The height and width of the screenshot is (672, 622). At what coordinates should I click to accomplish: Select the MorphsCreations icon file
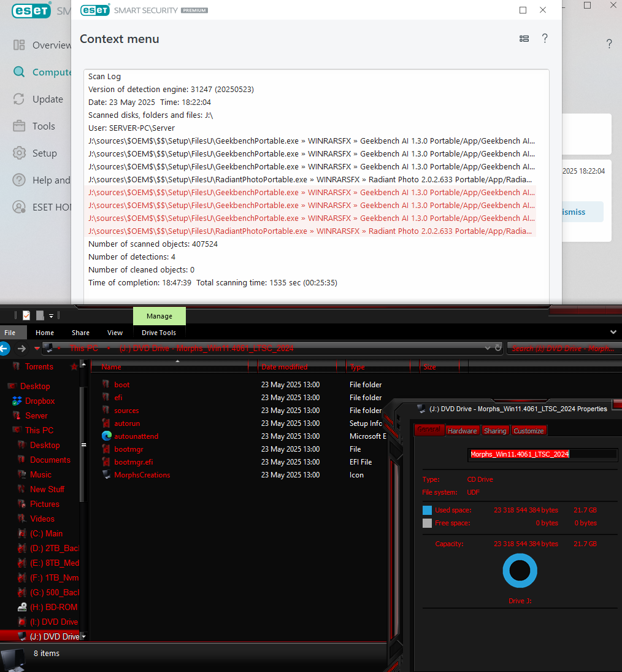pyautogui.click(x=107, y=474)
